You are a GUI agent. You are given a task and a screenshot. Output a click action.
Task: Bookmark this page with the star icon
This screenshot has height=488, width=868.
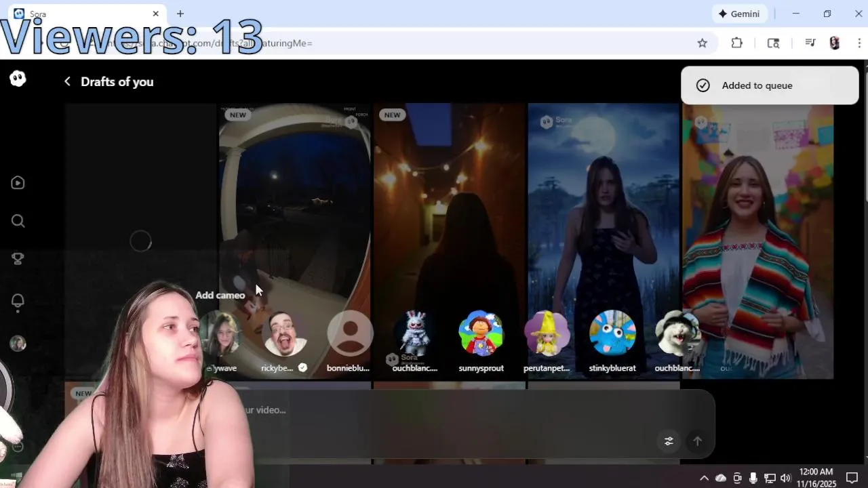(703, 43)
